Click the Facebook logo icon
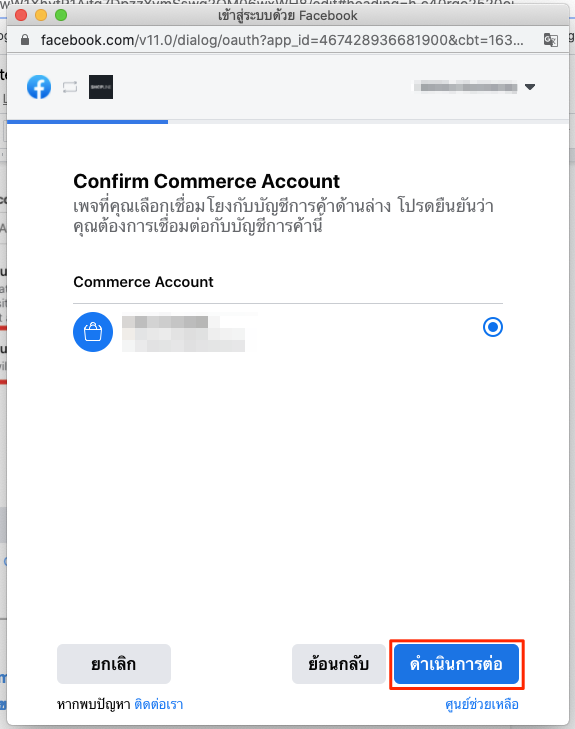The image size is (575, 729). (x=39, y=87)
